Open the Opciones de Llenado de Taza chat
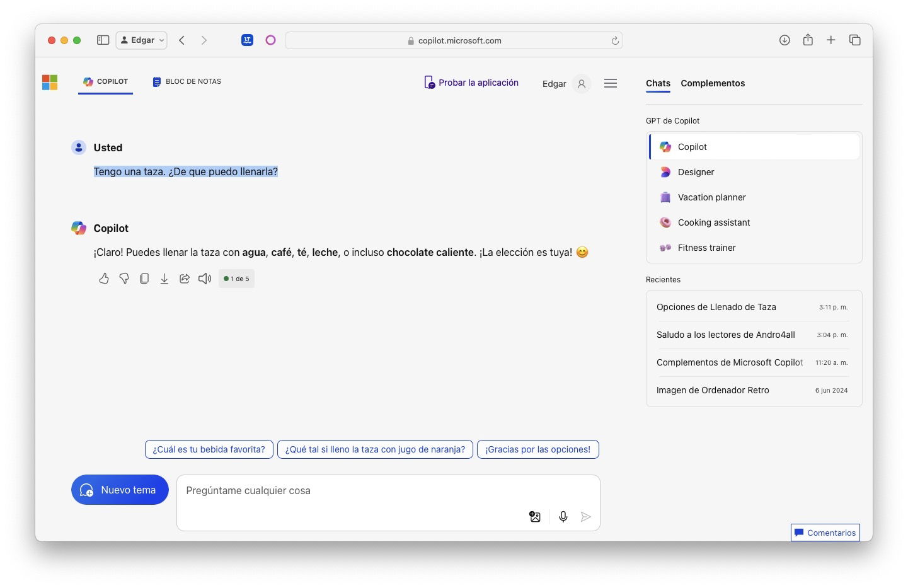The width and height of the screenshot is (908, 588). coord(753,307)
